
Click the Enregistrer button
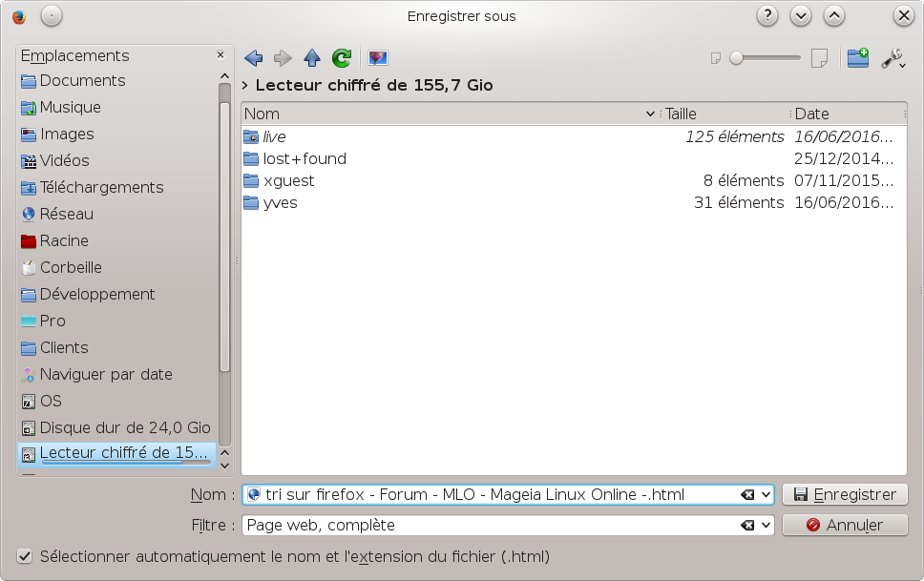844,494
